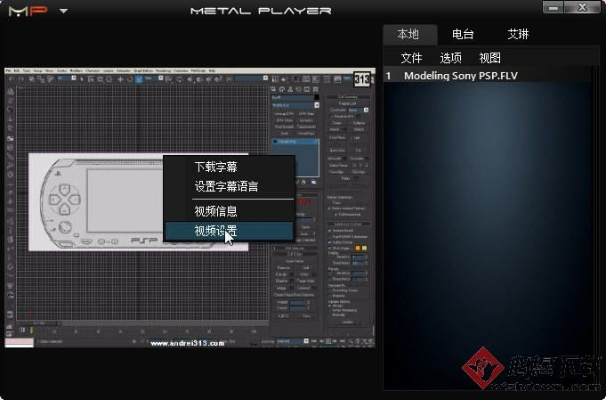606x400 pixels.
Task: Open the 艾拼 tab
Action: pyautogui.click(x=518, y=35)
